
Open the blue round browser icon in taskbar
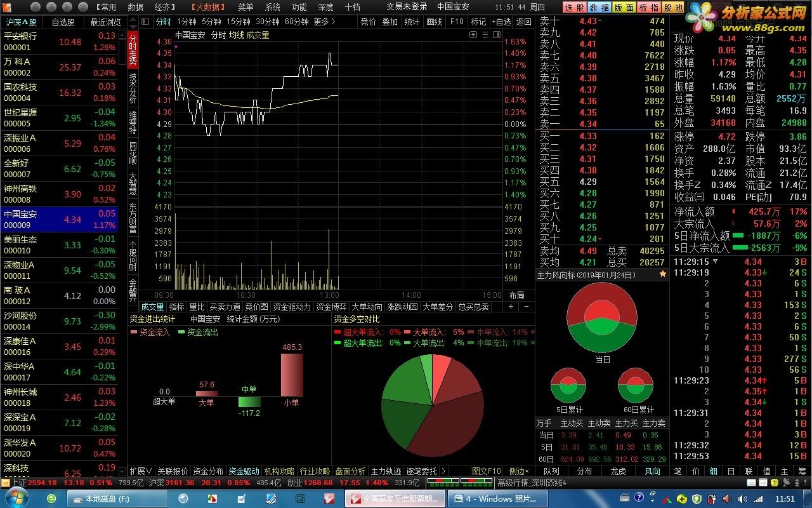[x=183, y=499]
